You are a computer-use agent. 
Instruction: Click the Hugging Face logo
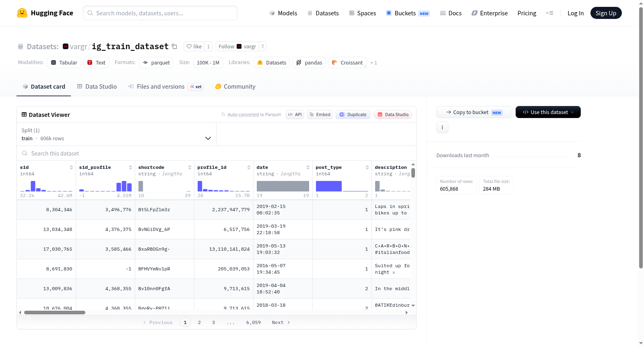45,13
